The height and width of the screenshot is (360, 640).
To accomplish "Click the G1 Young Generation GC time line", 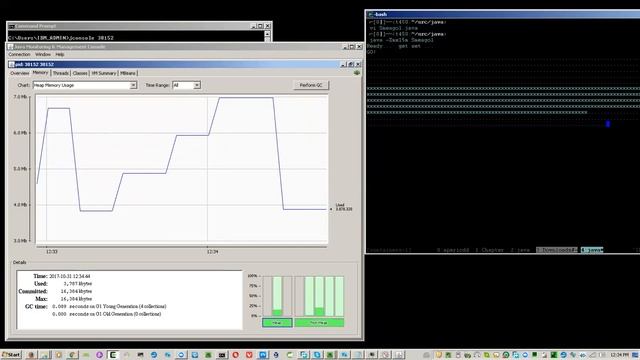I will (x=109, y=306).
